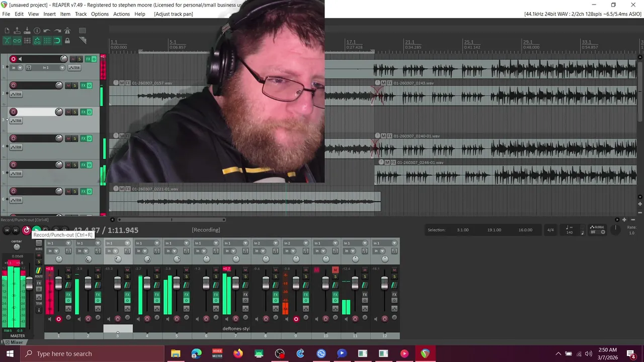Click the Open project toolbar icon
The image size is (644, 362).
pos(17,30)
